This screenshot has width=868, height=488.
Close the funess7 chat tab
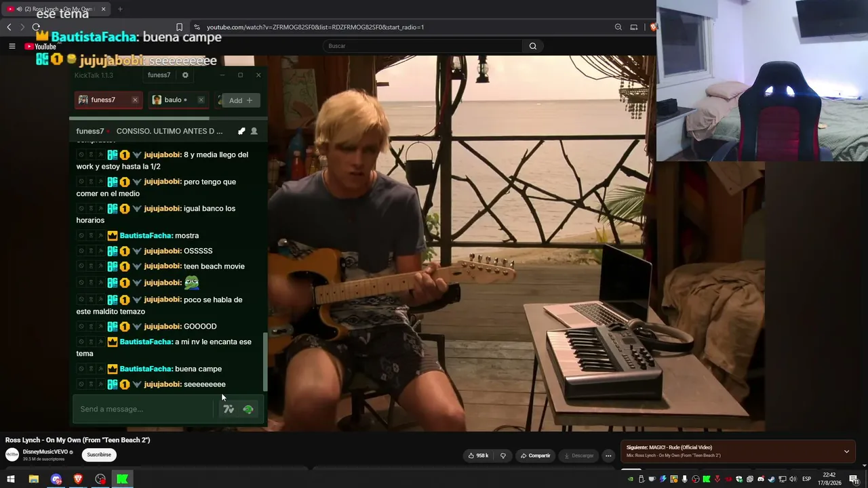(135, 100)
